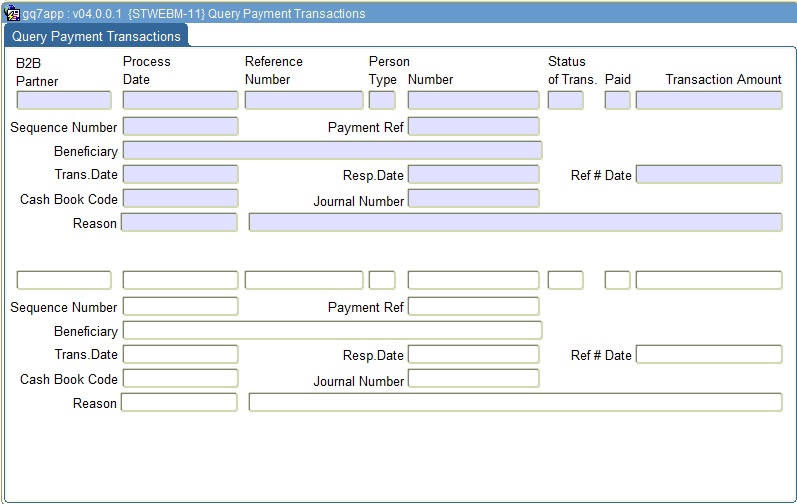
Task: Select the Query Payment Transactions tab
Action: pyautogui.click(x=96, y=37)
